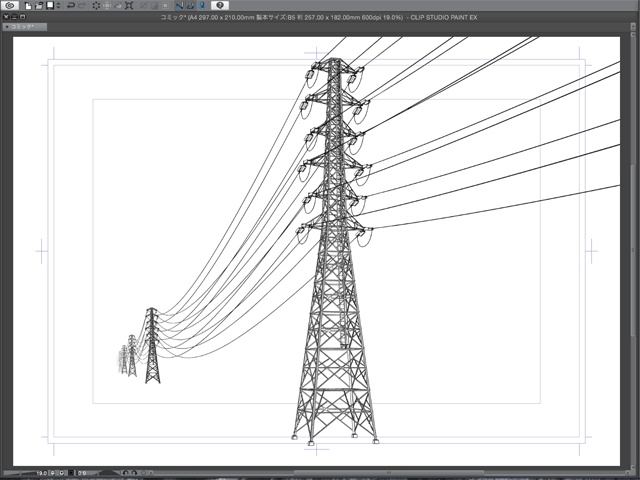Toggle Snap to Special Ruler
This screenshot has height=480, width=640.
191,6
